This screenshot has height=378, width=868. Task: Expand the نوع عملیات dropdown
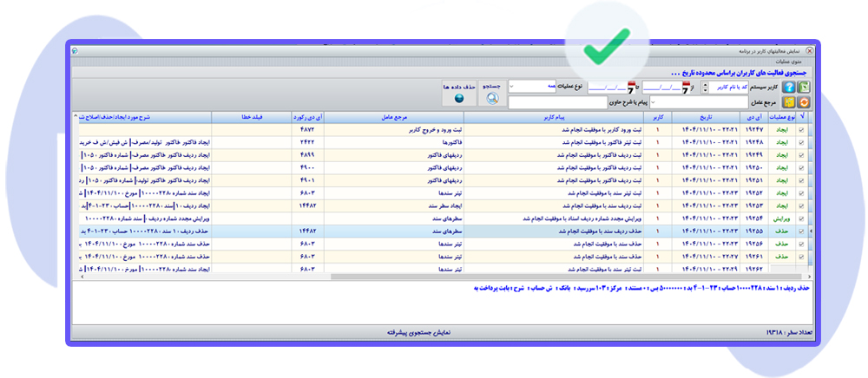point(513,87)
